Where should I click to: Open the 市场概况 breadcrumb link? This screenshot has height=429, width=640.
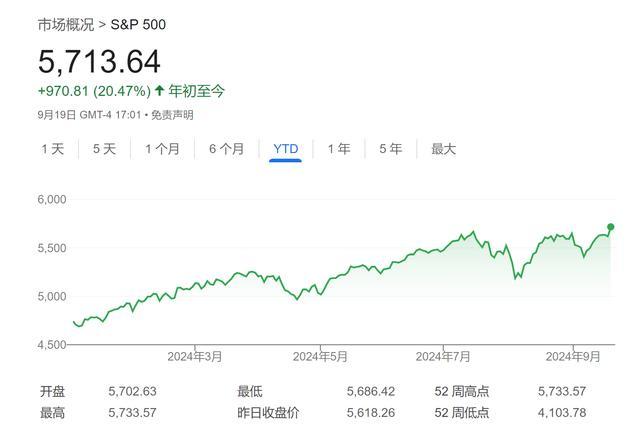coord(66,24)
